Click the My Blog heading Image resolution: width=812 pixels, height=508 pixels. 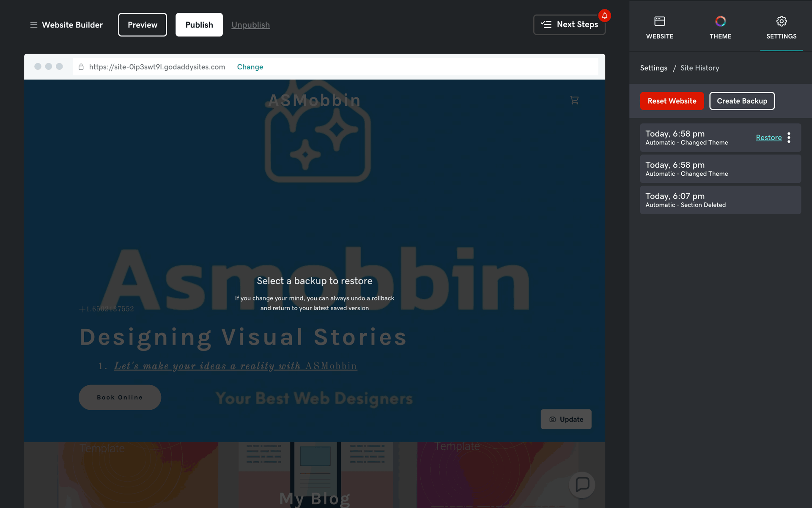pos(315,499)
